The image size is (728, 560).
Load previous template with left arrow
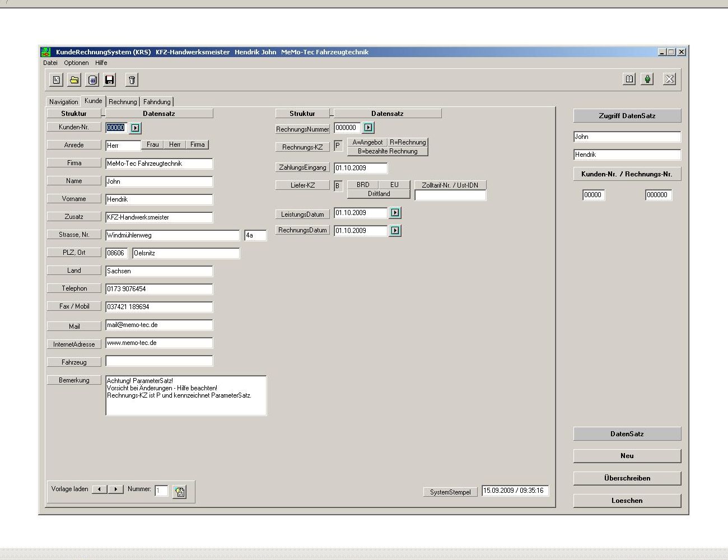[100, 489]
